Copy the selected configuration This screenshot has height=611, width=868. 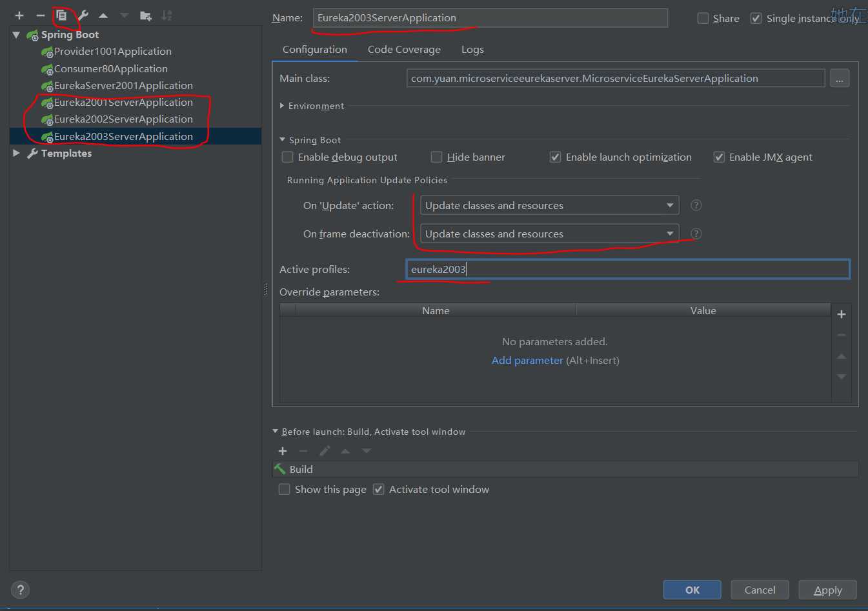coord(62,15)
